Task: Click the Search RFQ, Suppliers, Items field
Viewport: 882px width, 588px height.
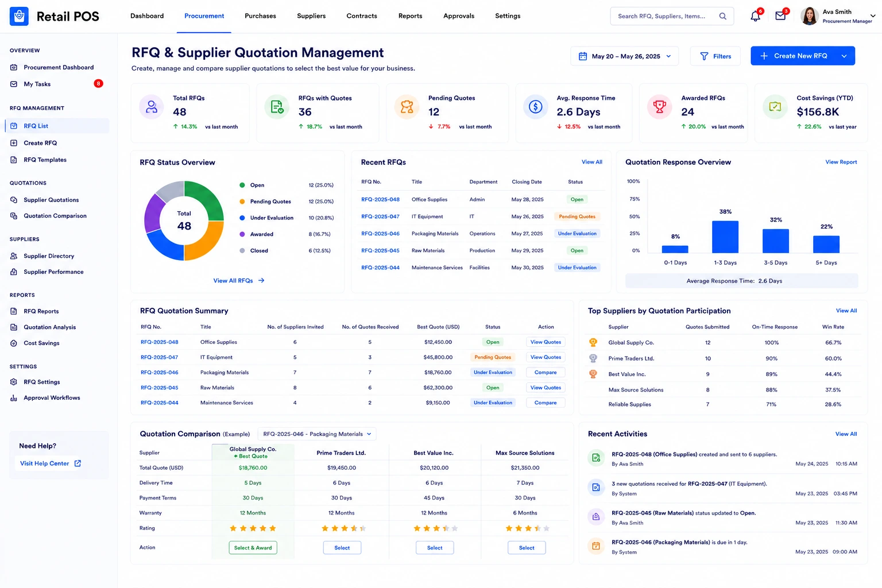Action: [x=672, y=16]
